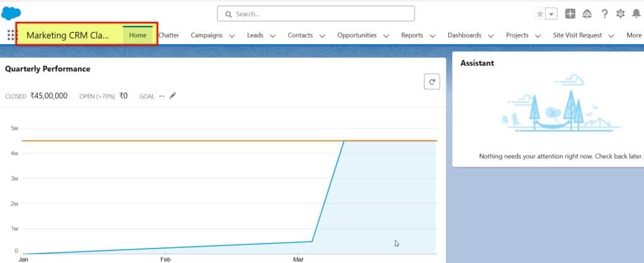Open the Contacts tab
The height and width of the screenshot is (263, 644).
[300, 35]
